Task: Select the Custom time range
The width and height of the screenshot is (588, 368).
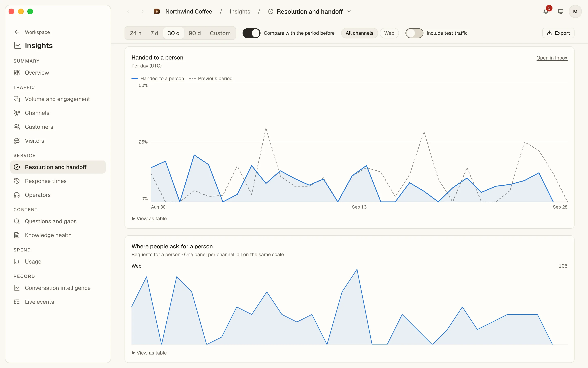Action: 220,33
